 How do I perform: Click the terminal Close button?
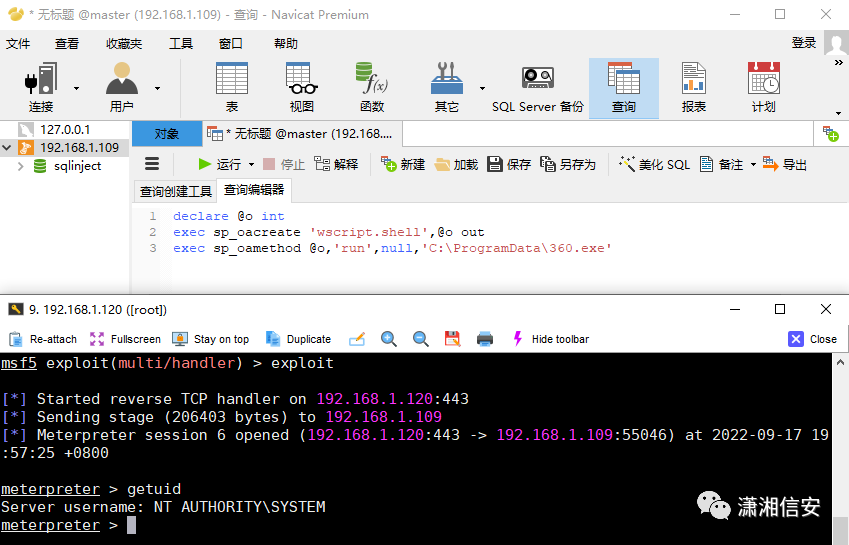pos(813,339)
